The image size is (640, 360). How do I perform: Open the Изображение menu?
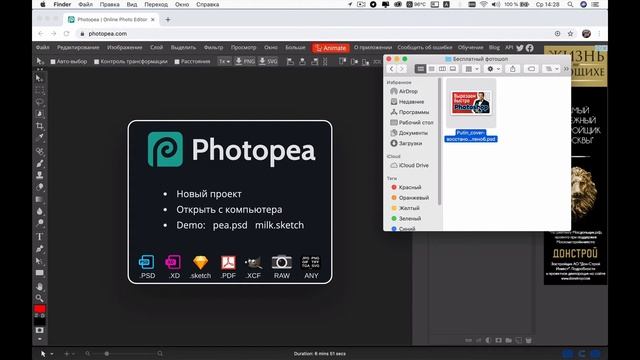click(124, 48)
